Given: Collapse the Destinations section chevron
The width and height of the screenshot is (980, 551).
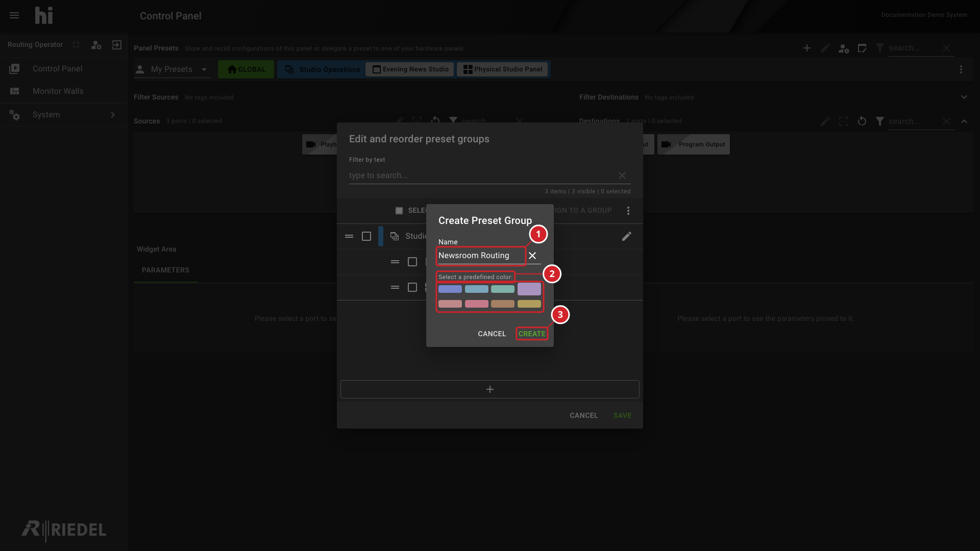Looking at the screenshot, I should pyautogui.click(x=964, y=121).
